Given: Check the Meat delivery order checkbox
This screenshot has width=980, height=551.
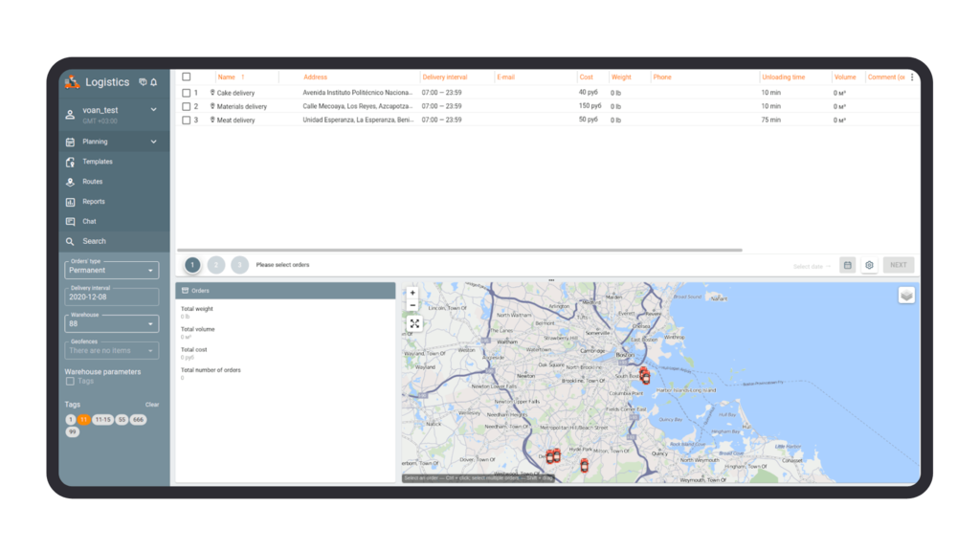Looking at the screenshot, I should coord(187,120).
